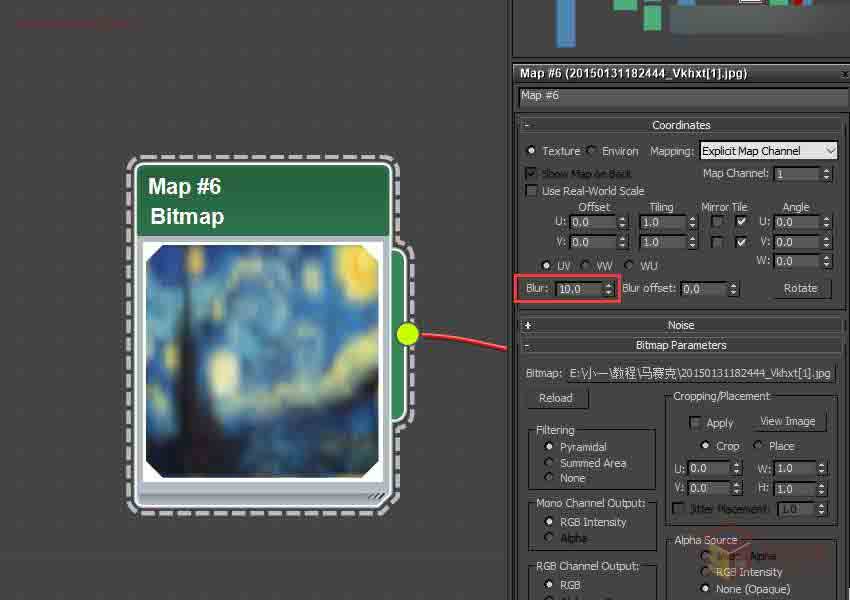Click the V Angle value field
The width and height of the screenshot is (850, 600).
(x=797, y=242)
